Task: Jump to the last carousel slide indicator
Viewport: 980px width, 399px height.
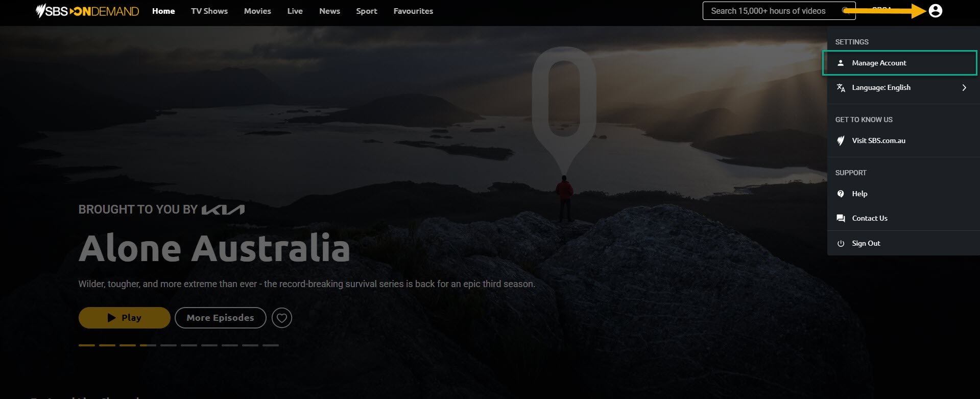Action: (x=271, y=345)
